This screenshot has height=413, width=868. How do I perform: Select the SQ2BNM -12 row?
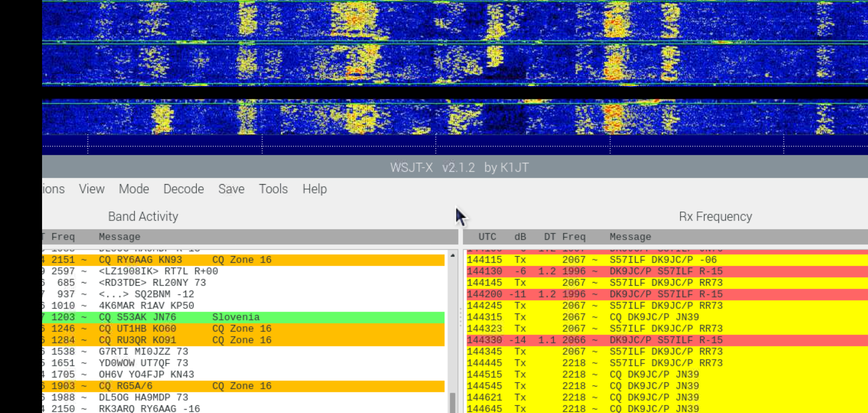(x=243, y=294)
